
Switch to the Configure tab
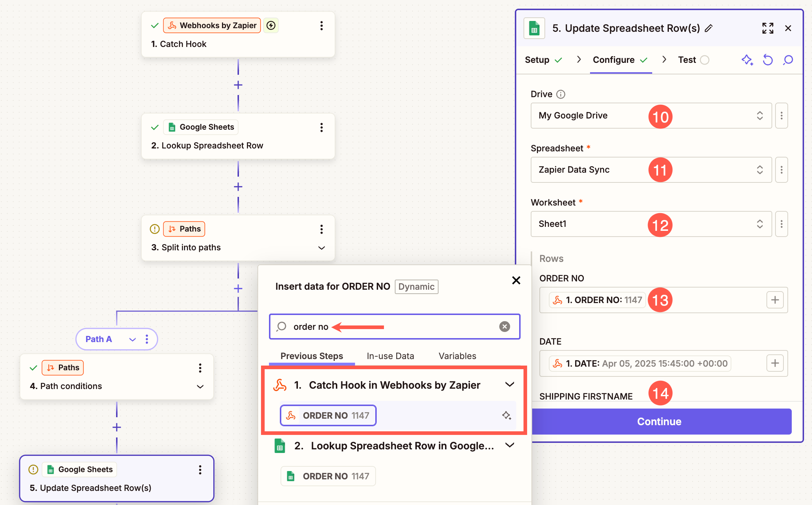click(x=620, y=60)
